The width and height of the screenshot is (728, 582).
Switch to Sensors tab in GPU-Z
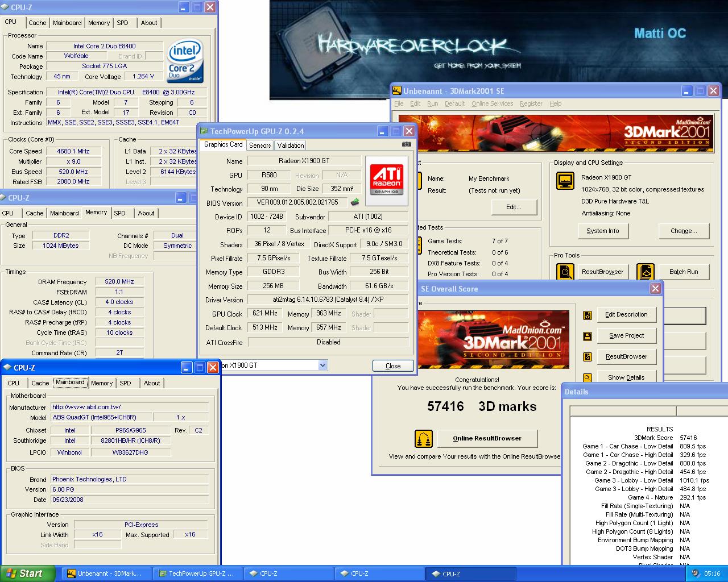(x=260, y=145)
